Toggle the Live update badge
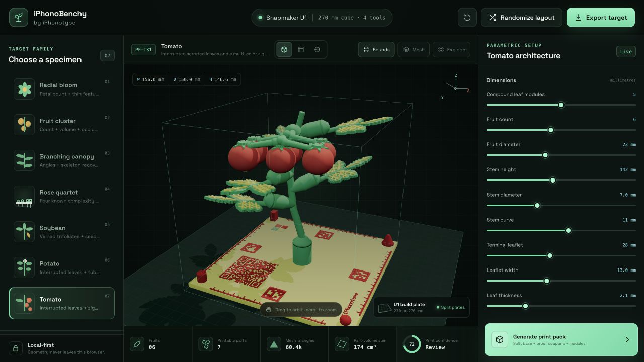This screenshot has height=362, width=644. click(626, 52)
